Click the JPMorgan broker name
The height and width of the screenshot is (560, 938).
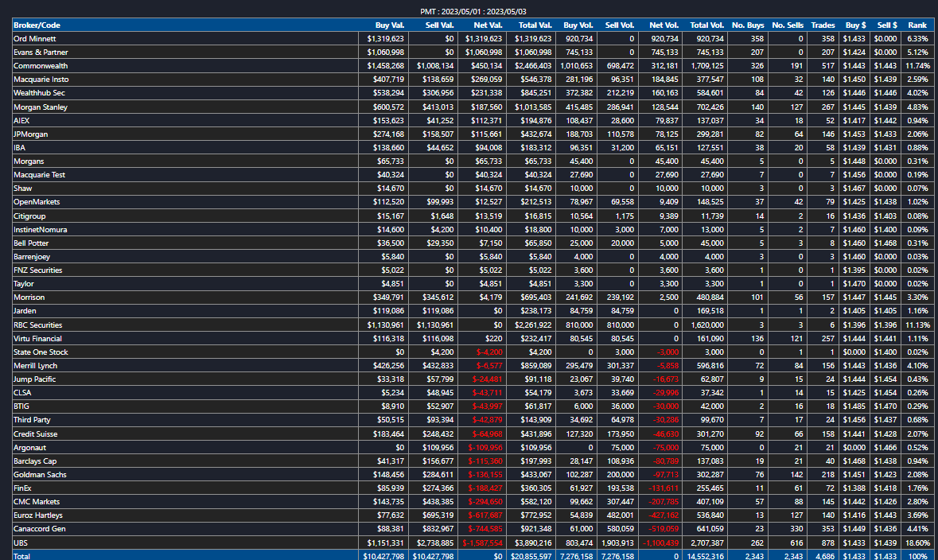[30, 134]
